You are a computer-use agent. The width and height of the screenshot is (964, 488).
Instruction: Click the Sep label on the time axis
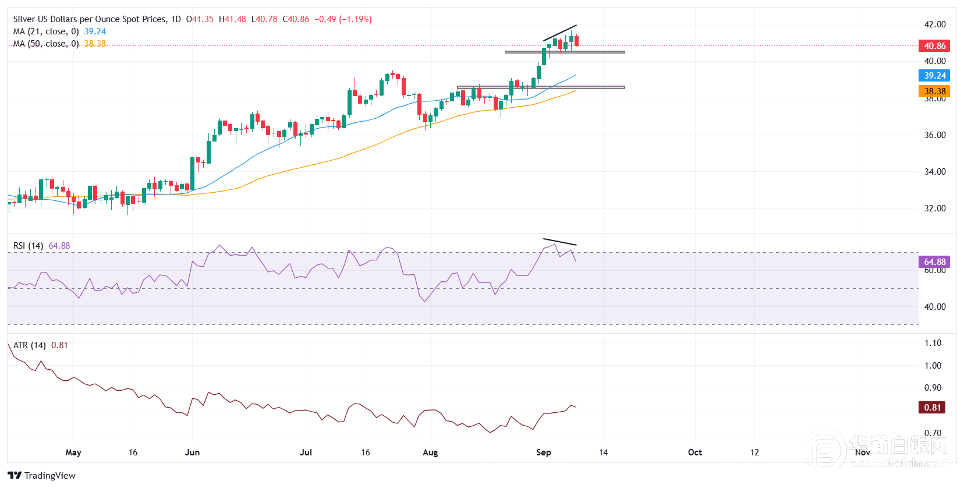542,452
